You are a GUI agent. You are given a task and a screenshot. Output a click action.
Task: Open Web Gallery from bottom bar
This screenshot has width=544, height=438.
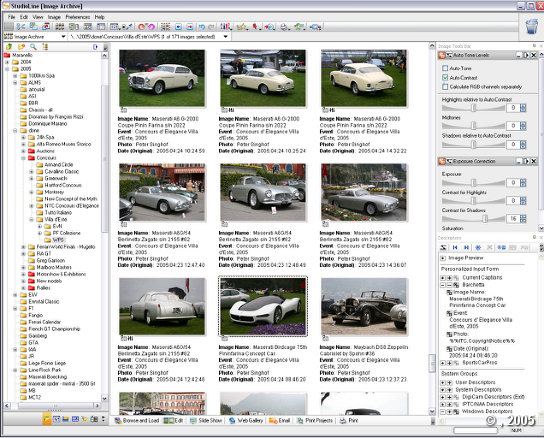coord(246,420)
